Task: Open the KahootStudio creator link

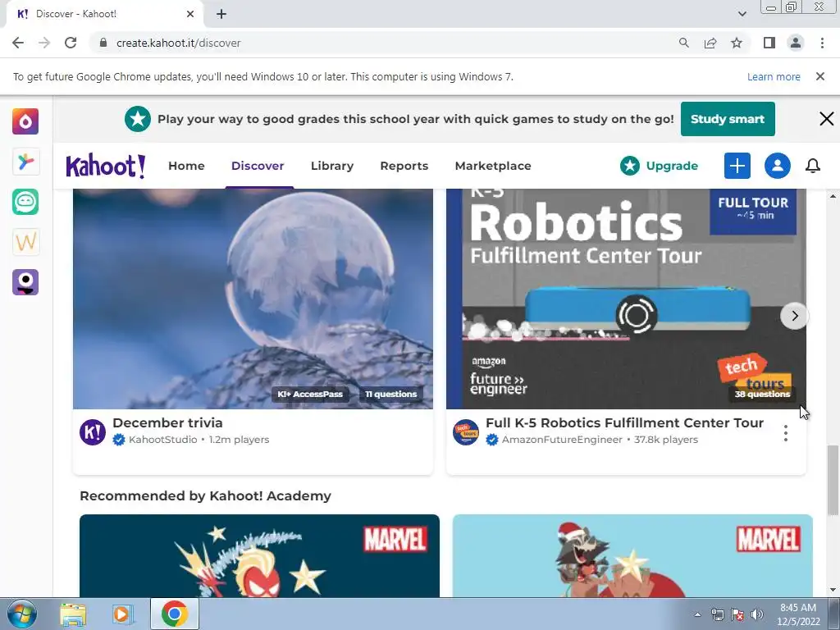Action: point(163,440)
